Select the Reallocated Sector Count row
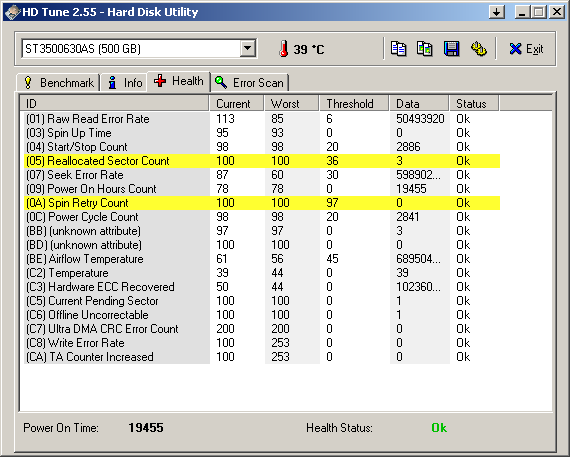The height and width of the screenshot is (457, 570). point(262,161)
